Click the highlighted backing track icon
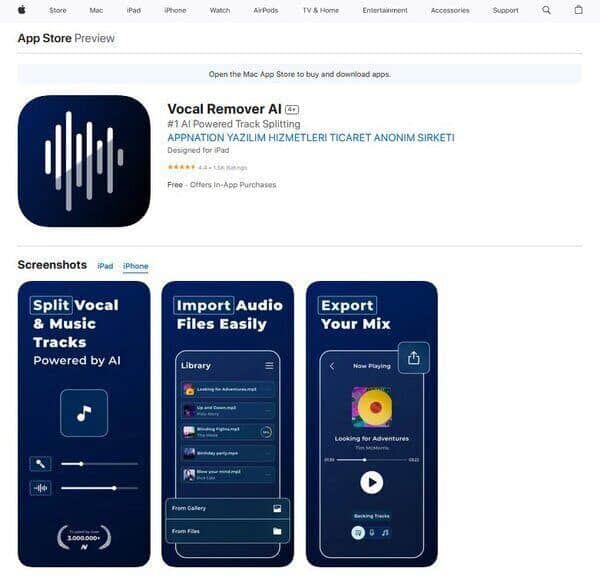600x578 pixels. [x=358, y=532]
